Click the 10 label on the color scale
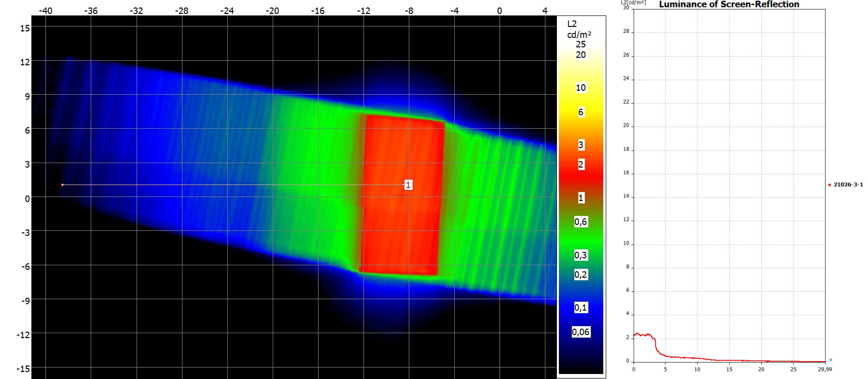Viewport: 868px width, 379px height. pos(580,88)
